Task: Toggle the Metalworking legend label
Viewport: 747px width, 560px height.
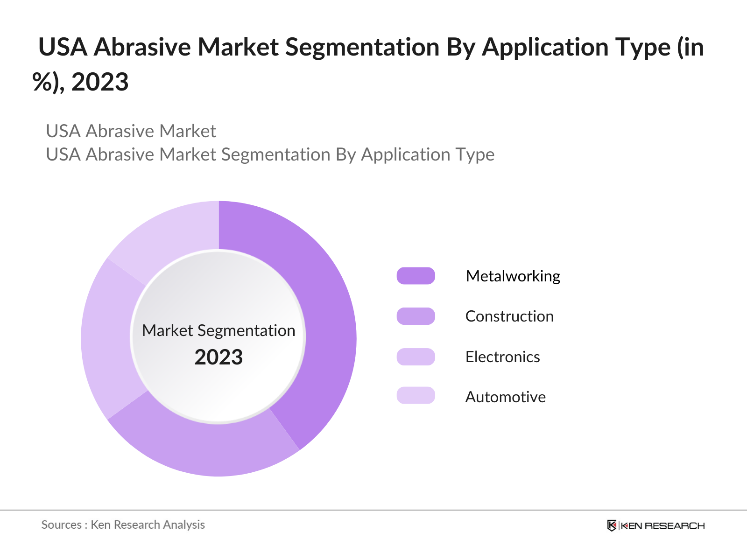Action: [513, 276]
